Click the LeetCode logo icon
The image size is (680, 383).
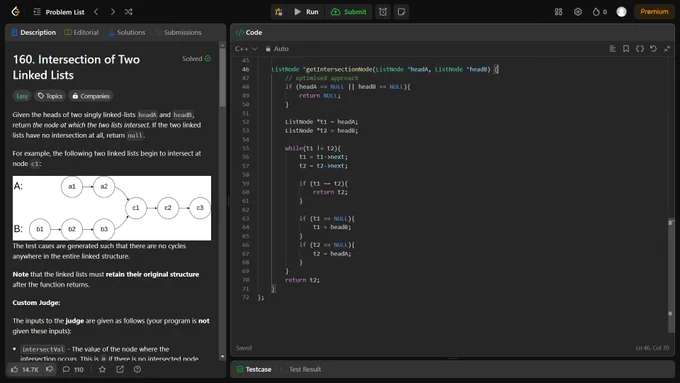point(16,12)
